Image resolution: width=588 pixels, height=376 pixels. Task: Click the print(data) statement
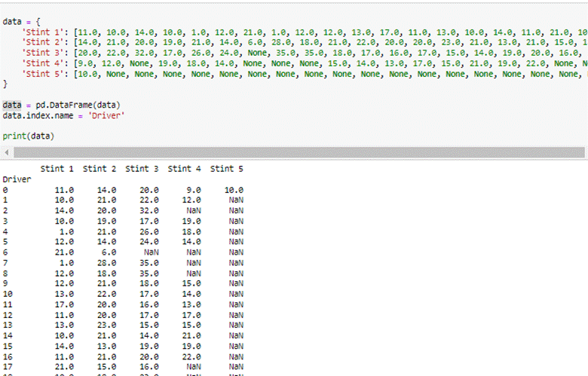pyautogui.click(x=29, y=136)
